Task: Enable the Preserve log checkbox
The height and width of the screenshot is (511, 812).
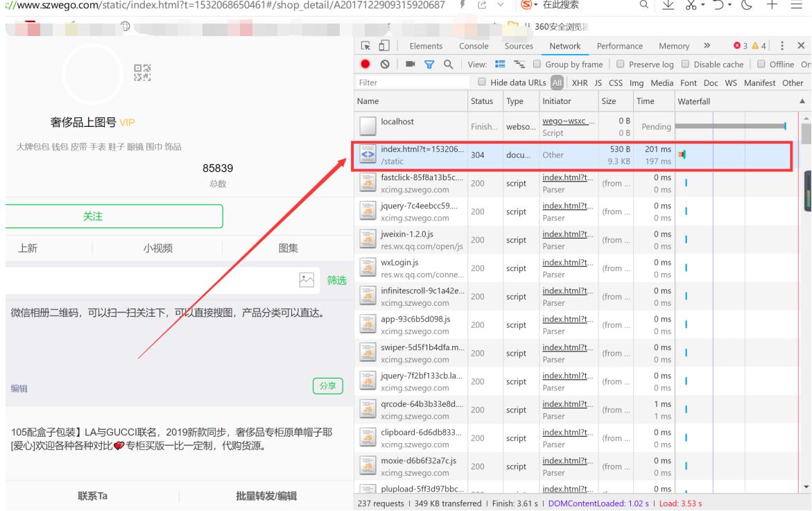Action: [x=619, y=64]
